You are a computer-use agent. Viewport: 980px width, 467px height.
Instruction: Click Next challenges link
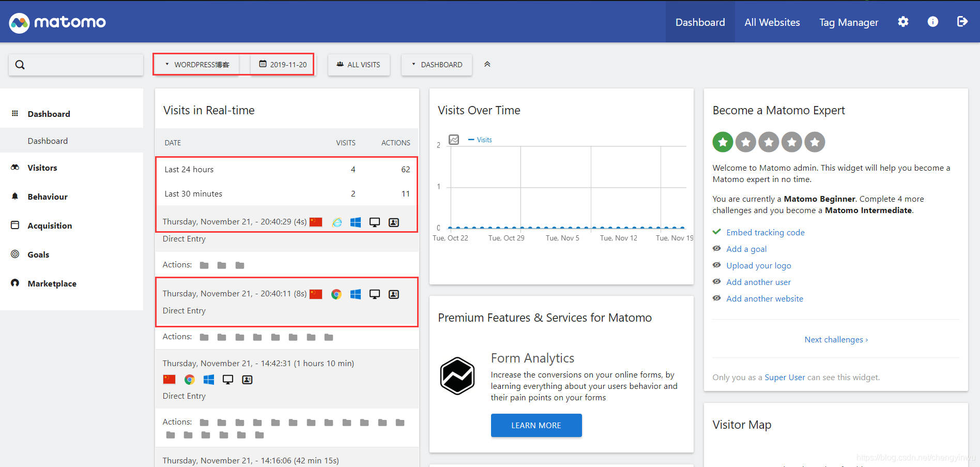[x=836, y=339]
